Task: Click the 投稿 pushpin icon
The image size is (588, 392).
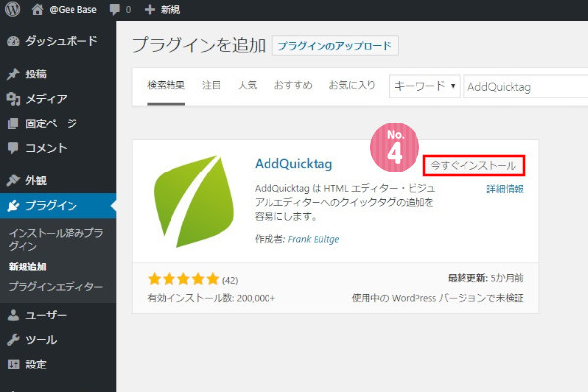Action: coord(13,73)
